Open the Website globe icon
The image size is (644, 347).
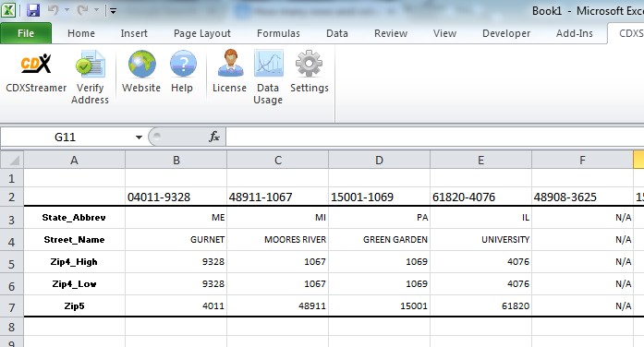pos(141,64)
